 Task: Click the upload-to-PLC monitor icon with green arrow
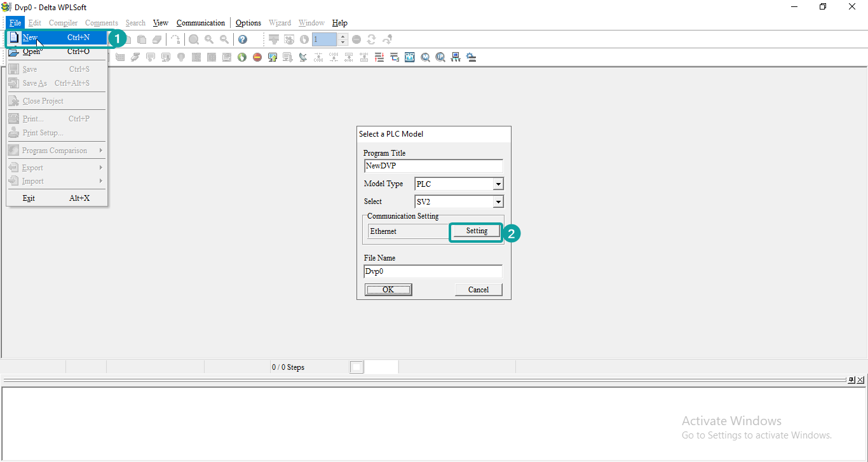tap(273, 57)
